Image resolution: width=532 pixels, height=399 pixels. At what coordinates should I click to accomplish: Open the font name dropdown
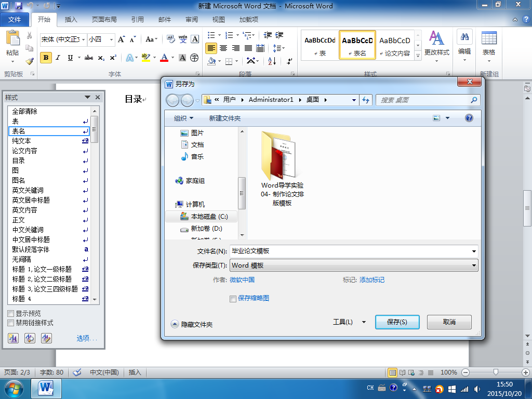(83, 39)
